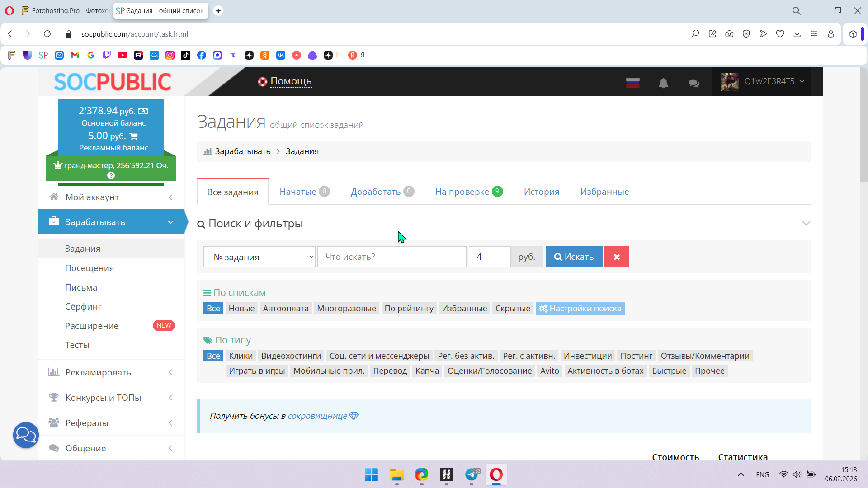The height and width of the screenshot is (488, 868).
Task: Click the Что искать? search field
Action: pos(392,257)
